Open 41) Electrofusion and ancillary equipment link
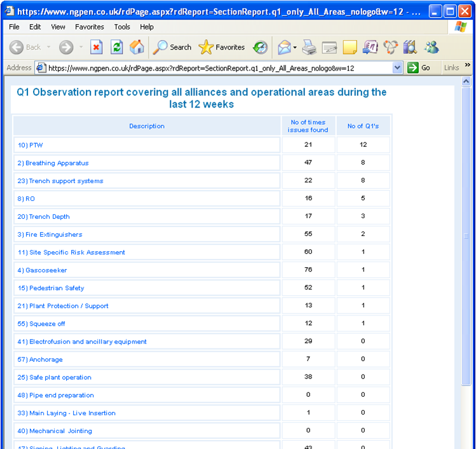 (x=82, y=342)
